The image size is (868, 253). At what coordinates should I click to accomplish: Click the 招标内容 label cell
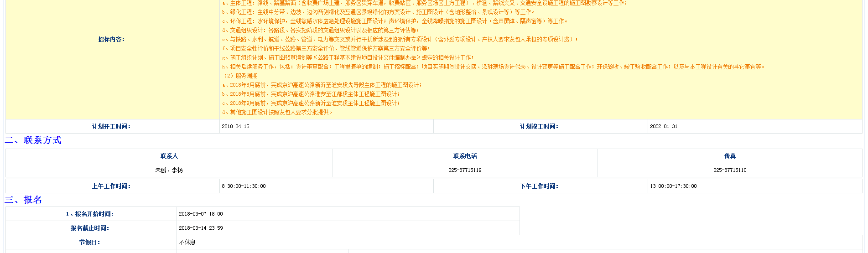click(111, 40)
